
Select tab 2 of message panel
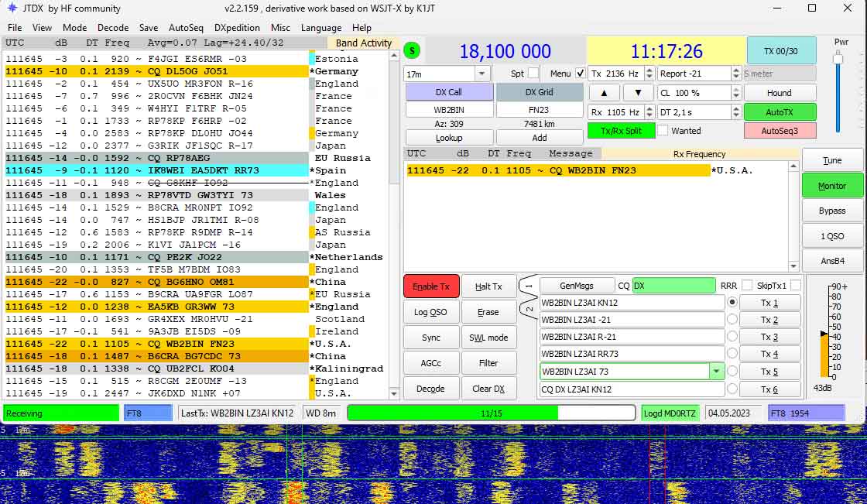click(529, 309)
